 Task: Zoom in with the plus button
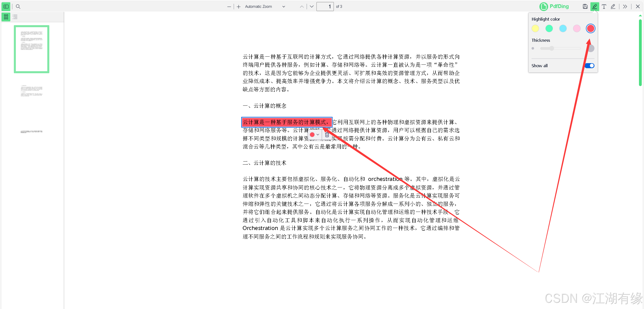point(238,7)
